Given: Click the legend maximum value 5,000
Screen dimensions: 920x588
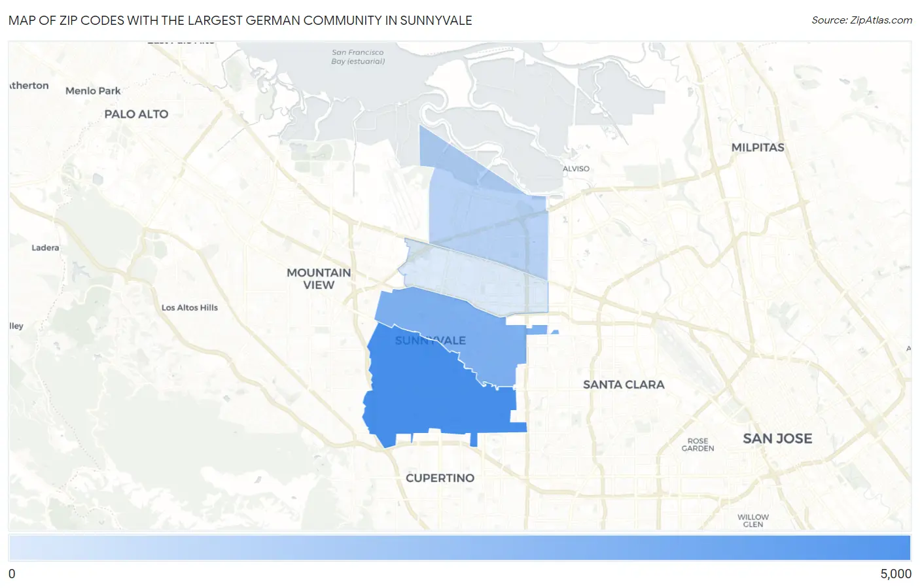Looking at the screenshot, I should [x=896, y=574].
